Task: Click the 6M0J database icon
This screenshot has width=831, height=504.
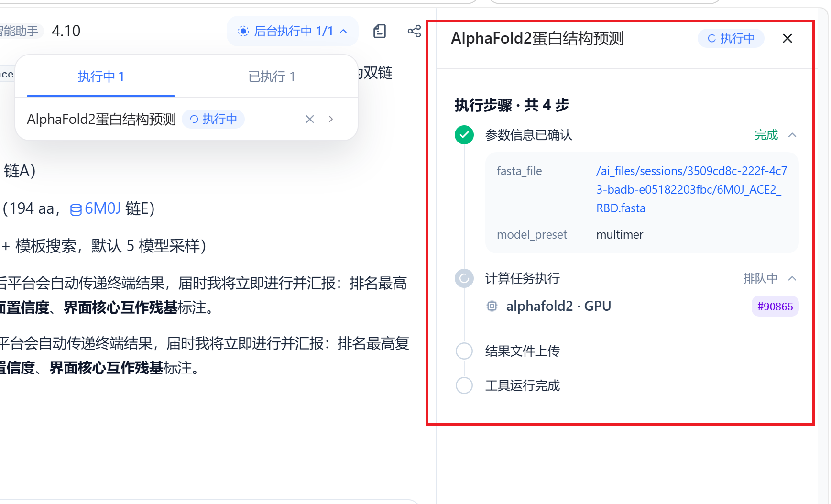Action: 76,209
